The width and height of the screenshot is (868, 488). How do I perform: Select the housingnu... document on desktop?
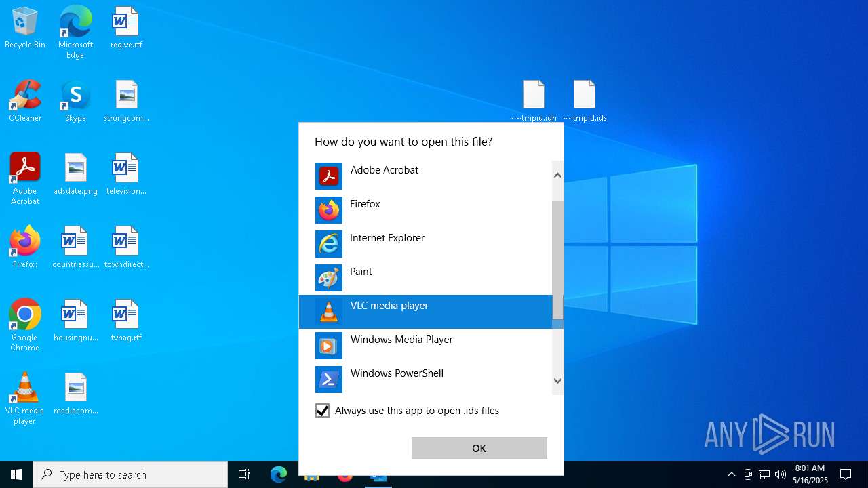[x=75, y=321]
